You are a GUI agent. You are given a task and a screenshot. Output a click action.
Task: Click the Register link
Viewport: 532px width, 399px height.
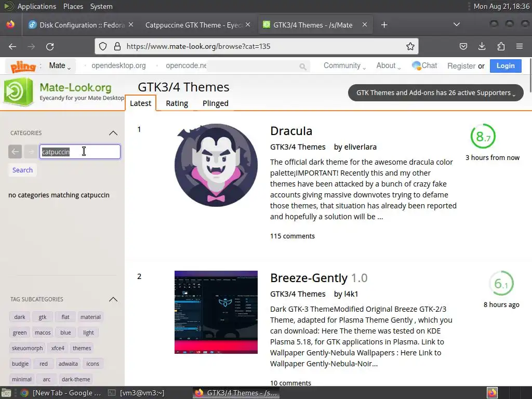coord(461,66)
